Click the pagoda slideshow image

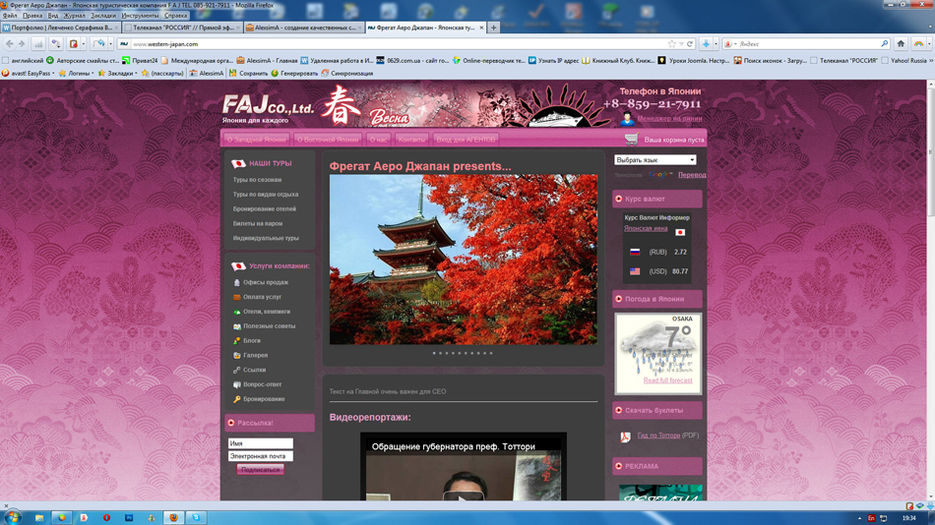coord(463,259)
